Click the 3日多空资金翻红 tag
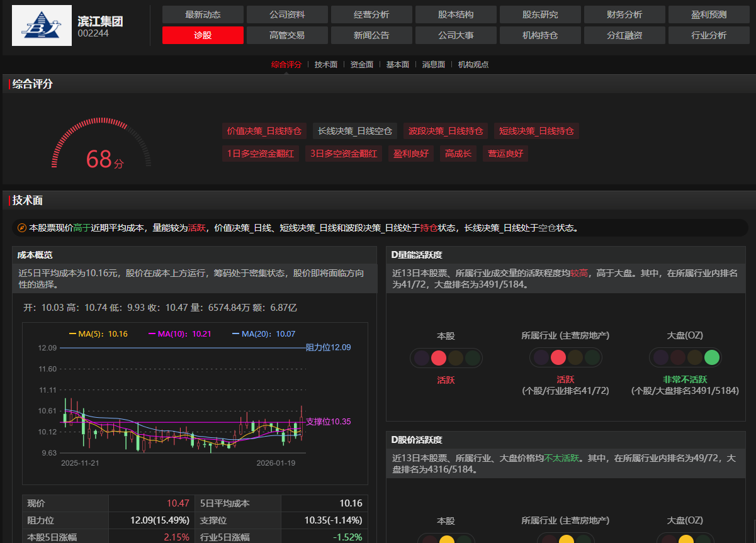Image resolution: width=756 pixels, height=543 pixels. 344,153
